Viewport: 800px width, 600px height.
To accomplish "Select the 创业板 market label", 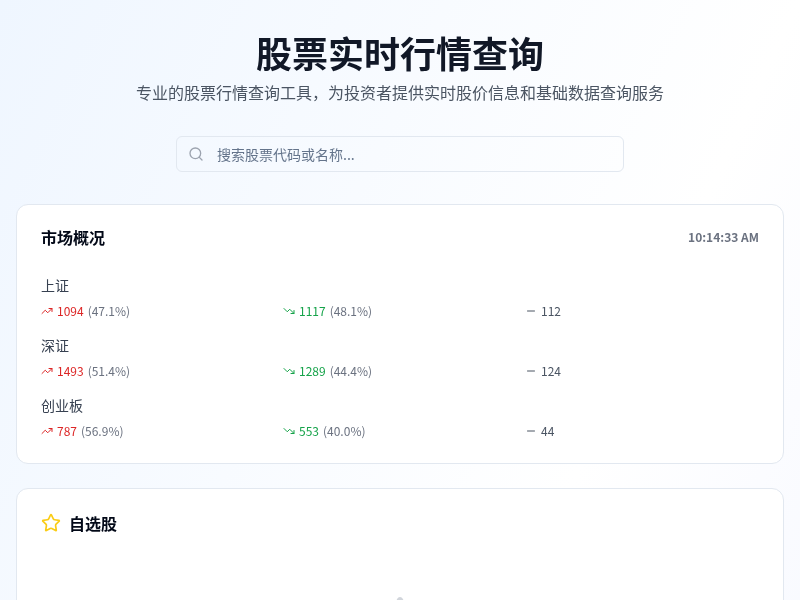I will pyautogui.click(x=62, y=406).
